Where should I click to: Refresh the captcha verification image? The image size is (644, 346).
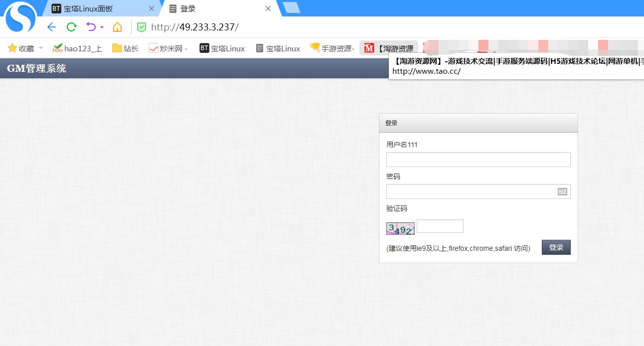tap(400, 228)
